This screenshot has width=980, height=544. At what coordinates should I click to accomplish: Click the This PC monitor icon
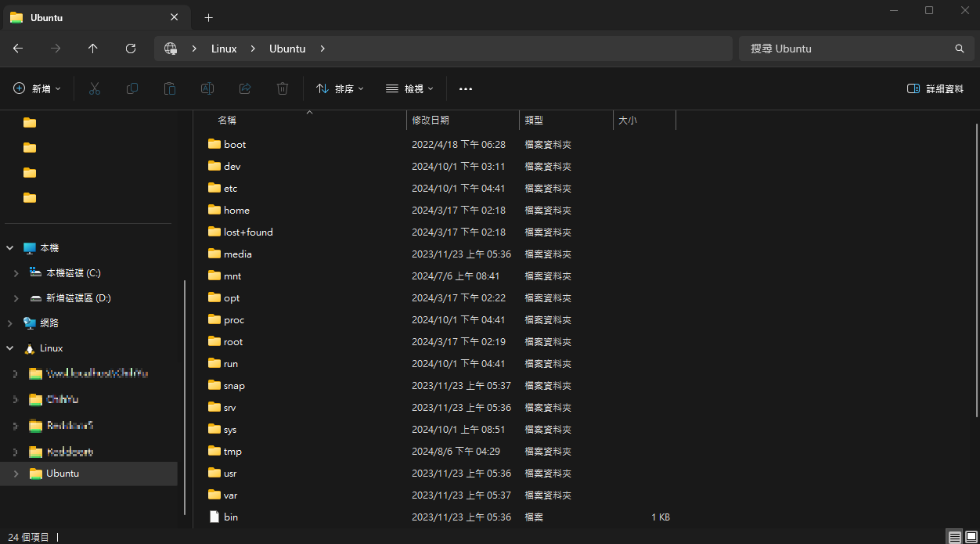(x=30, y=248)
